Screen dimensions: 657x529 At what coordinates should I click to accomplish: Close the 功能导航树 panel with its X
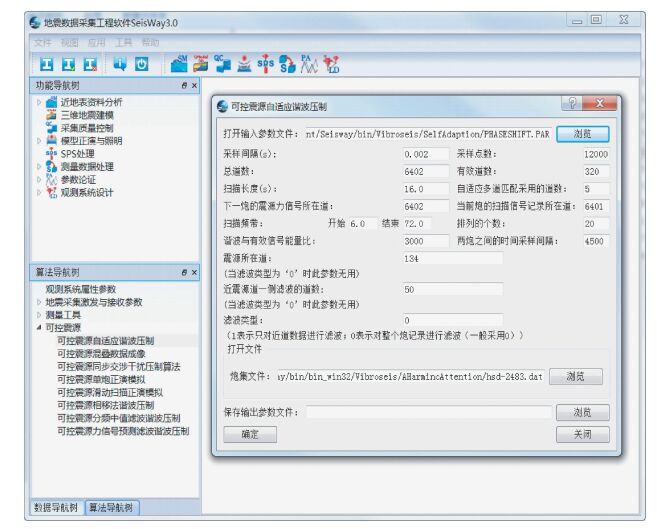tap(194, 86)
